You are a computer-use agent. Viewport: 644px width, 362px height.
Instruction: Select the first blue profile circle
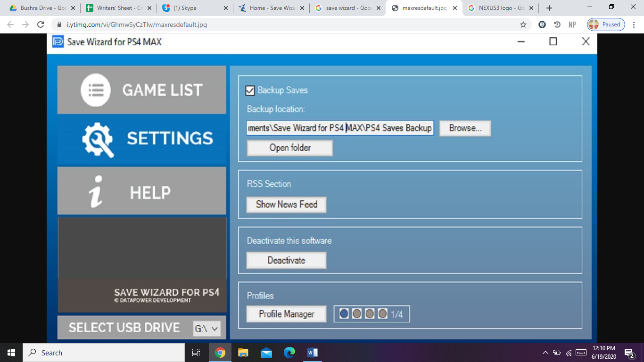(x=344, y=313)
